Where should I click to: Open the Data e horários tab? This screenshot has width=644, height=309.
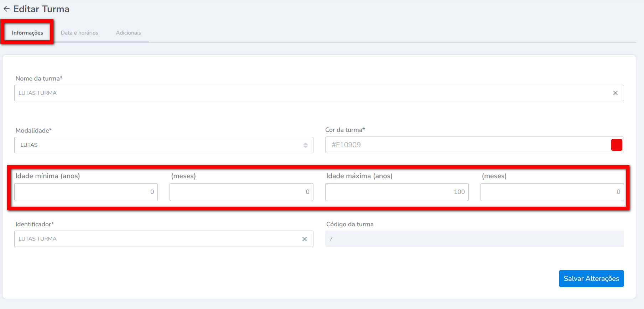click(x=79, y=33)
